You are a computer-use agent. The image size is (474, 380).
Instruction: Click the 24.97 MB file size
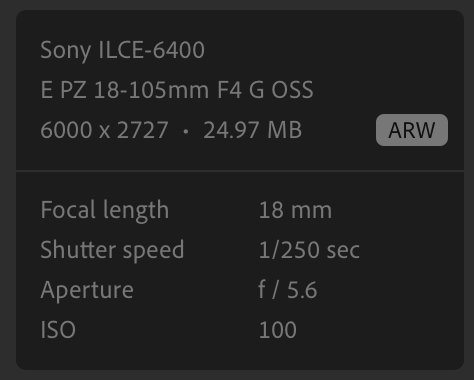pyautogui.click(x=252, y=130)
